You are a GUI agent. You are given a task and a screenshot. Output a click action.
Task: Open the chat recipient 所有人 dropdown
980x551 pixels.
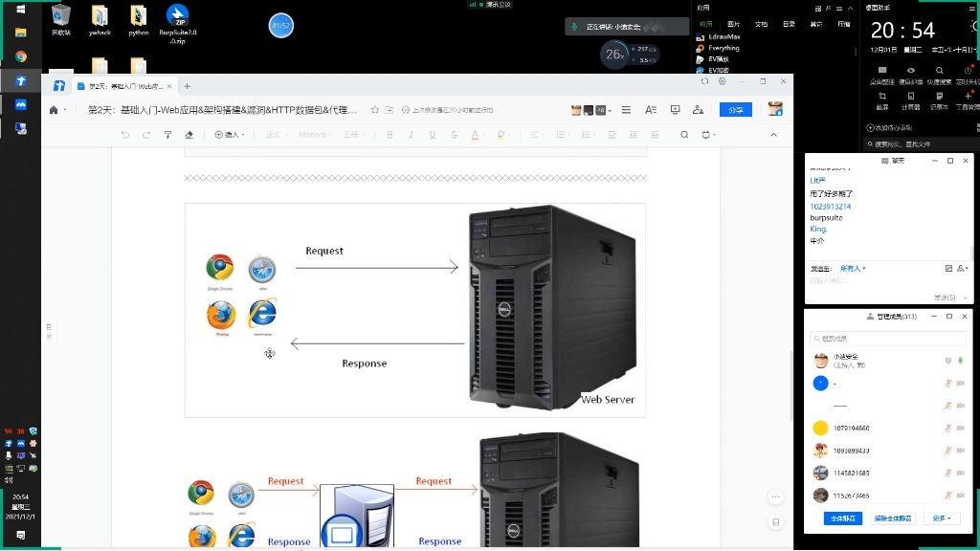click(x=853, y=269)
